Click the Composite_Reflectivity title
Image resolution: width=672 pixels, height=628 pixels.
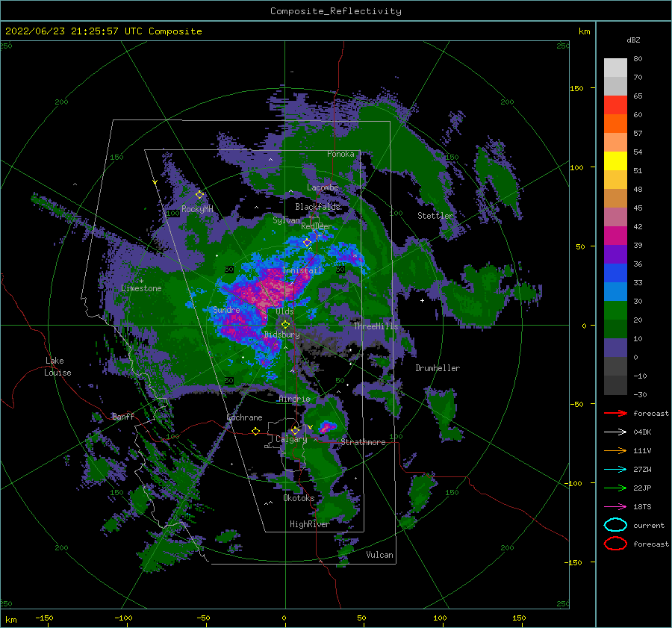point(336,11)
